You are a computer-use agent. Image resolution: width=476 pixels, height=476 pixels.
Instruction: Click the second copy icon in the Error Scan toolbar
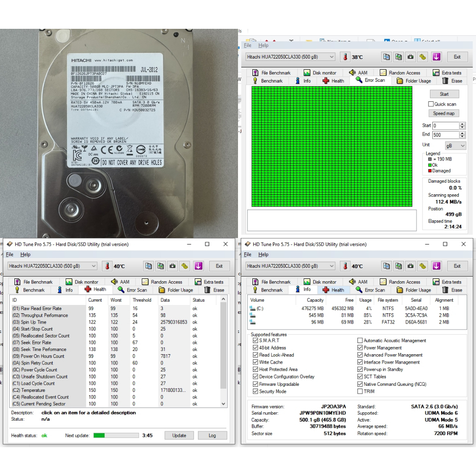[x=398, y=57]
